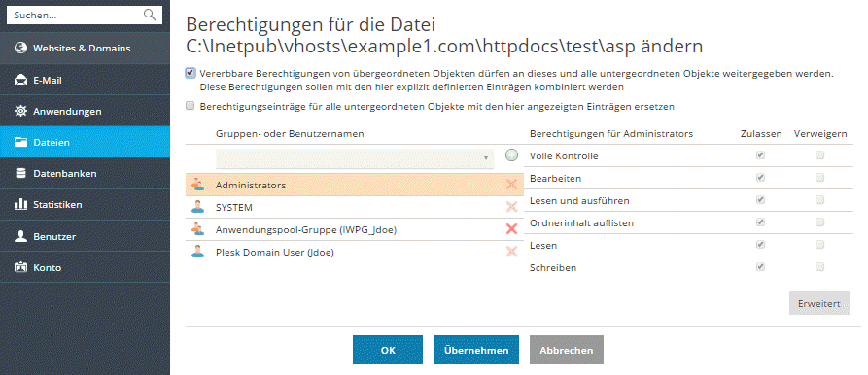
Task: Select Dateien in the sidebar
Action: [85, 142]
